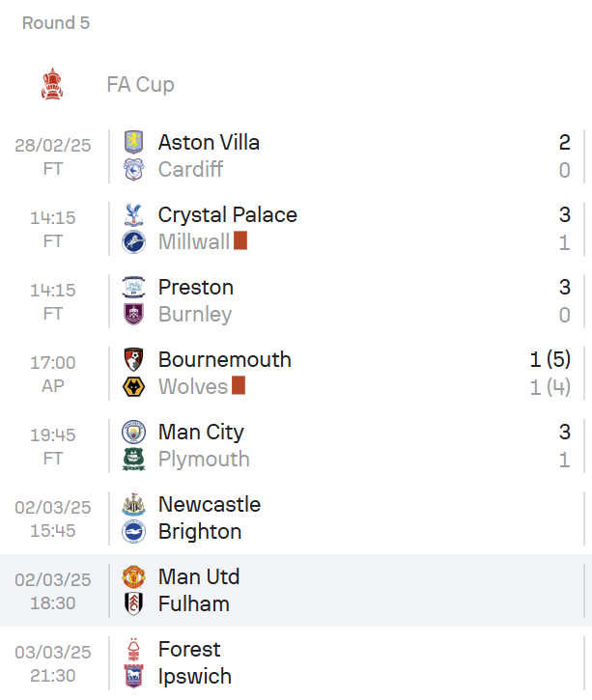Image resolution: width=592 pixels, height=700 pixels.
Task: Click the Crystal Palace club crest
Action: (133, 214)
